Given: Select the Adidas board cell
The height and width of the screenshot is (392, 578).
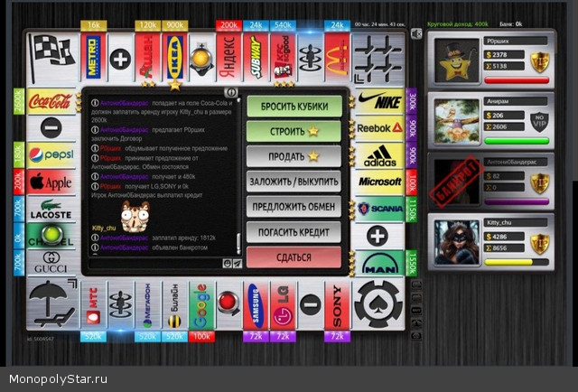Looking at the screenshot, I should tap(379, 154).
